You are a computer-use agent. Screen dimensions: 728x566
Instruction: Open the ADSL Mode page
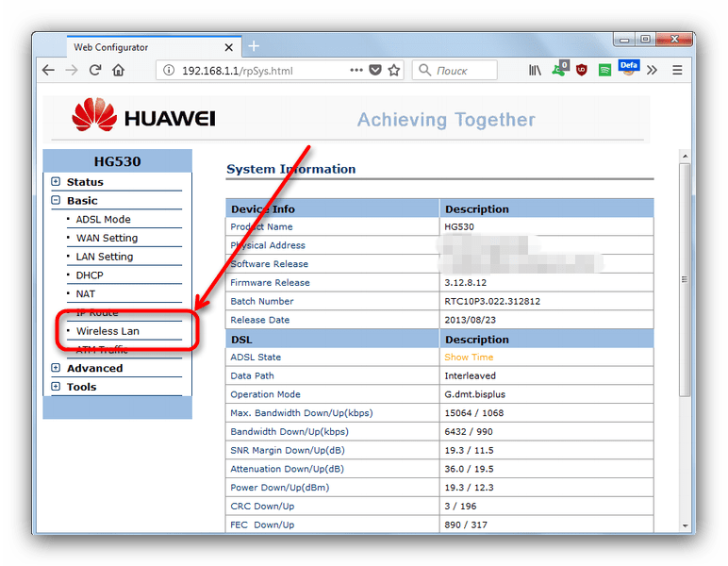point(103,219)
